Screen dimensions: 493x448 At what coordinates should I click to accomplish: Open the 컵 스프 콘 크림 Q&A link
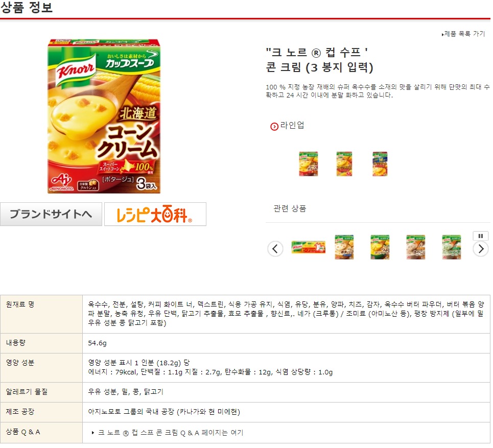tap(171, 434)
